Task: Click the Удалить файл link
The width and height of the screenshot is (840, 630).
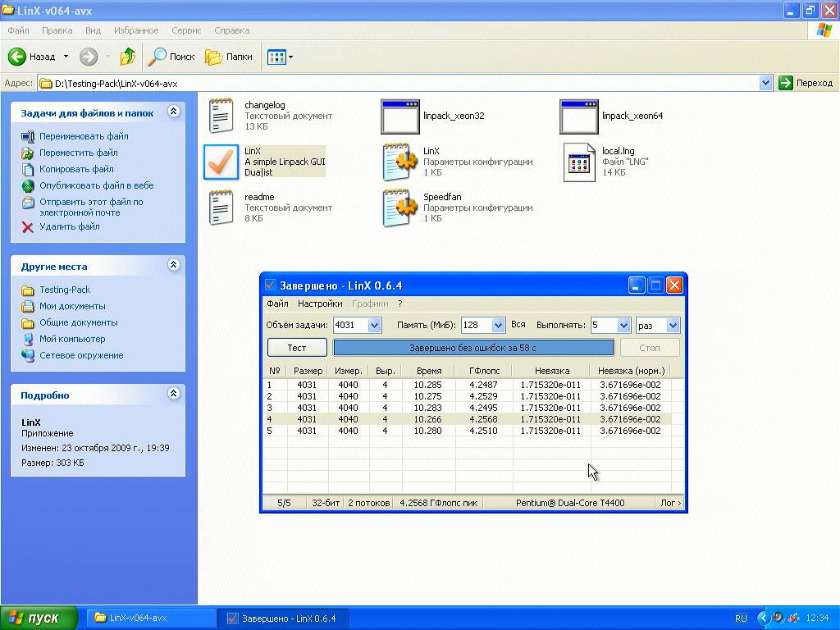Action: coord(69,226)
